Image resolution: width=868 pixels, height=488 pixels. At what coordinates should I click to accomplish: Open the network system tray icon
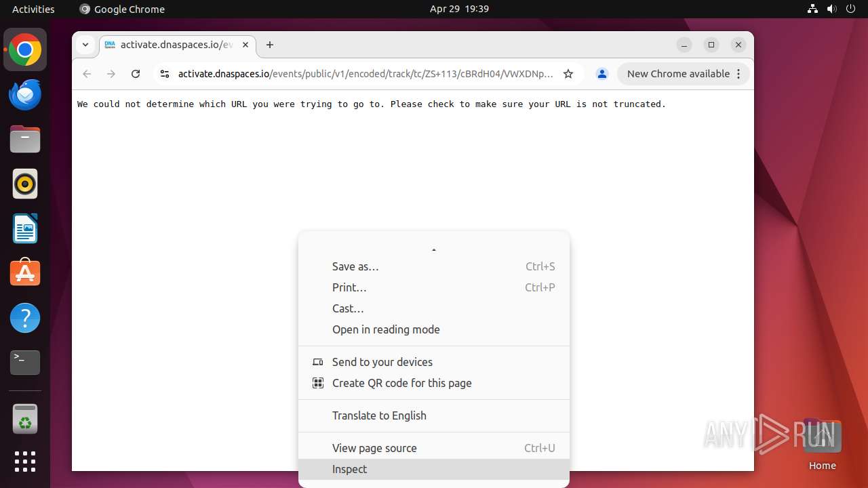click(813, 9)
